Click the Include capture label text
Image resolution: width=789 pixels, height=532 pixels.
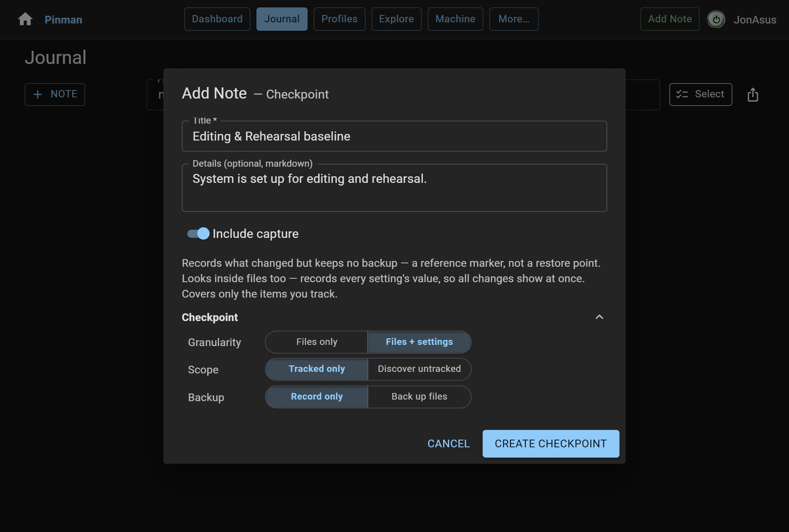(256, 234)
